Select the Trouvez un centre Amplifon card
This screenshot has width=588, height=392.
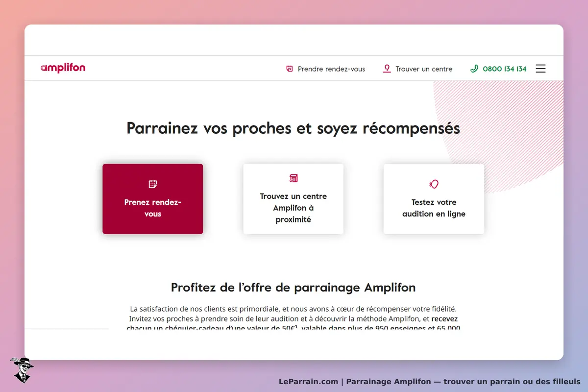tap(294, 199)
